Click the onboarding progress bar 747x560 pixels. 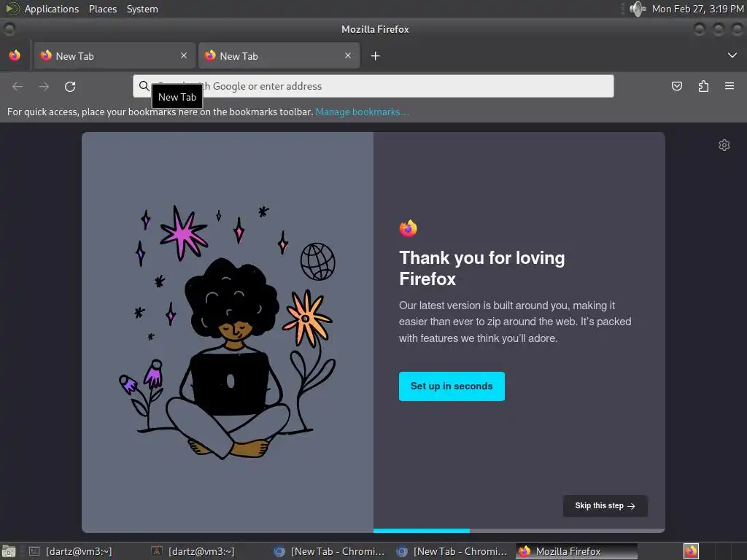(x=519, y=531)
